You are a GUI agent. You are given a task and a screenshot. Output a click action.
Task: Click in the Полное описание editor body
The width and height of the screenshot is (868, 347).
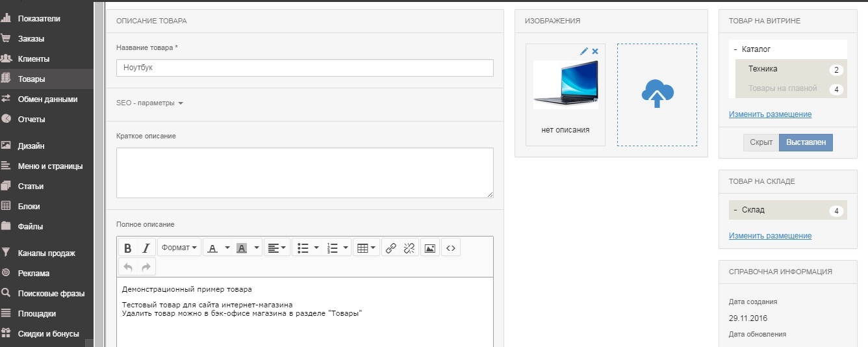click(305, 312)
